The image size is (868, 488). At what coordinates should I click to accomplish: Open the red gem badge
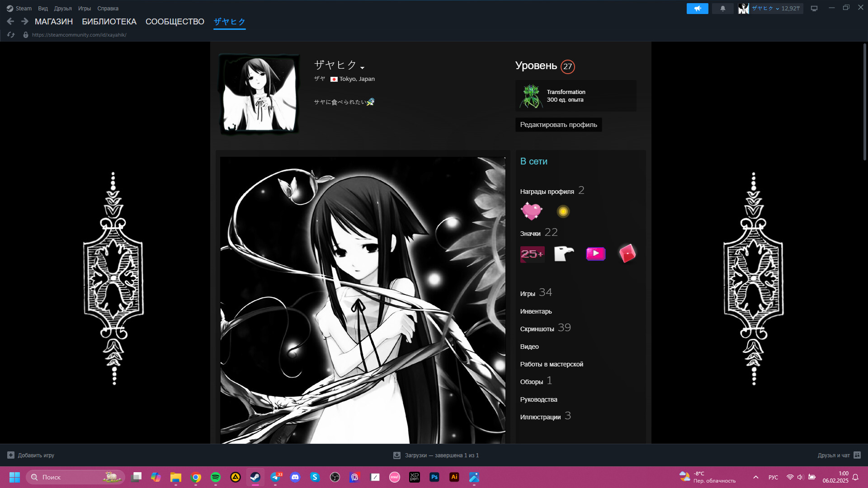pyautogui.click(x=627, y=253)
